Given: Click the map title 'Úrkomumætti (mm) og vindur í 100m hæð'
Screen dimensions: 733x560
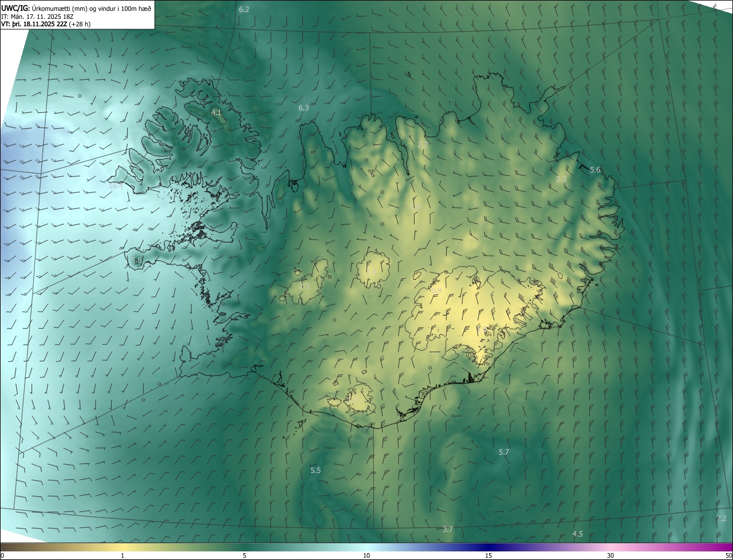Looking at the screenshot, I should pos(91,8).
